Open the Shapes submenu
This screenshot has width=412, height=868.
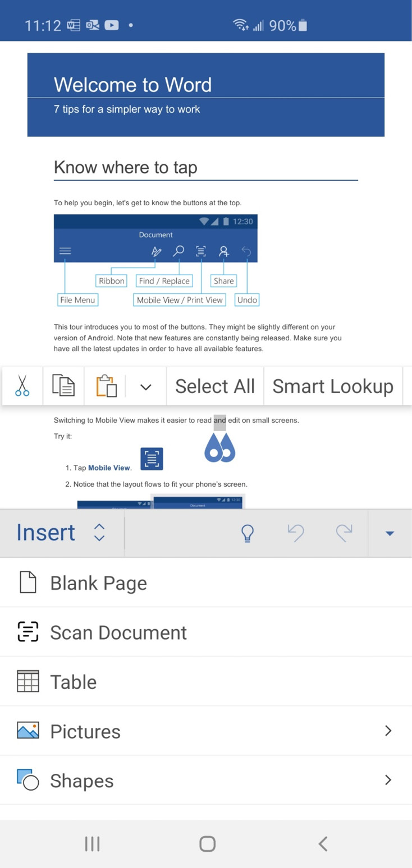click(206, 780)
